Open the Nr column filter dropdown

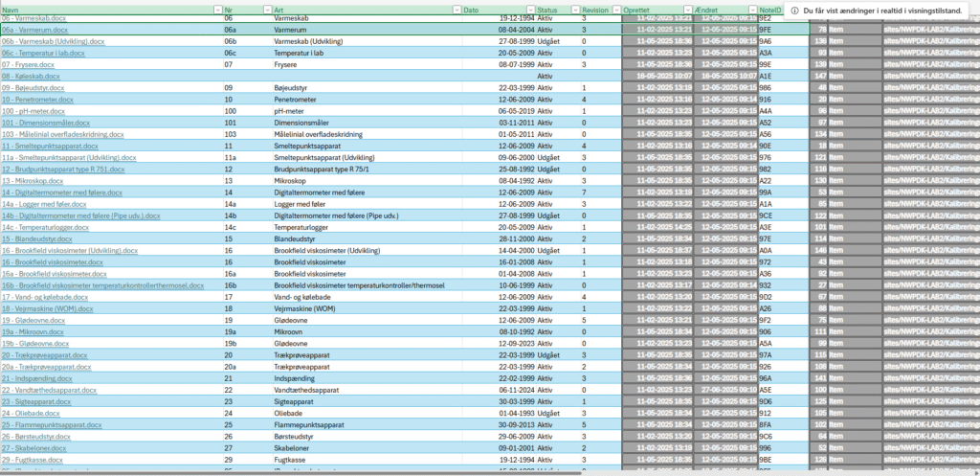coord(267,10)
